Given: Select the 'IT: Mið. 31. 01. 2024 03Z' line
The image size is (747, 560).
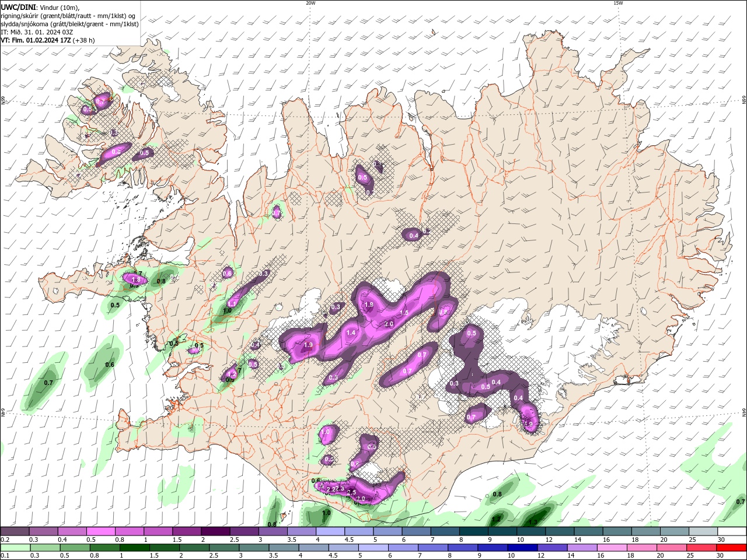Looking at the screenshot, I should (x=37, y=32).
